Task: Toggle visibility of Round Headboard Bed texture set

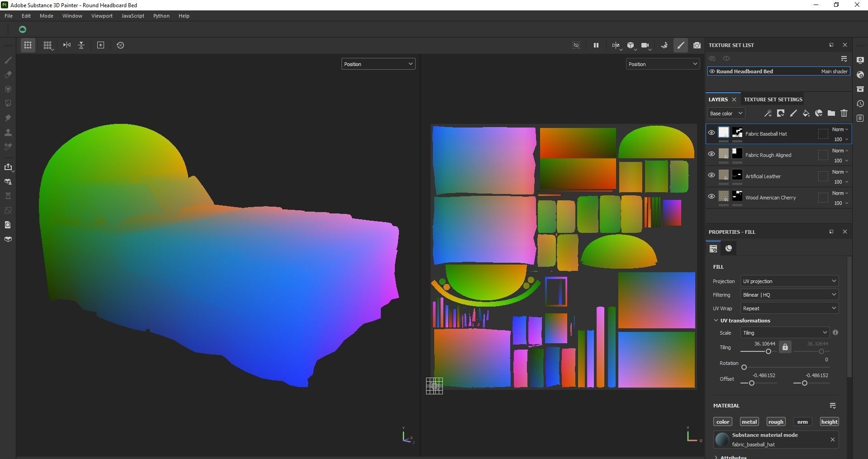Action: click(712, 71)
